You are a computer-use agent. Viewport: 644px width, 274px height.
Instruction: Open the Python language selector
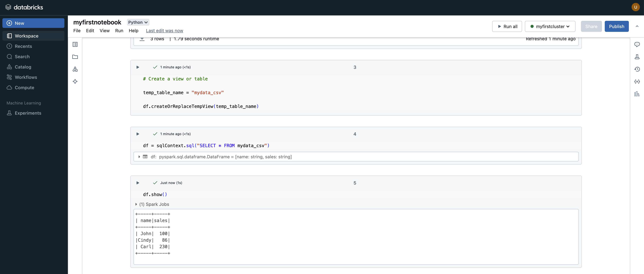(x=138, y=22)
